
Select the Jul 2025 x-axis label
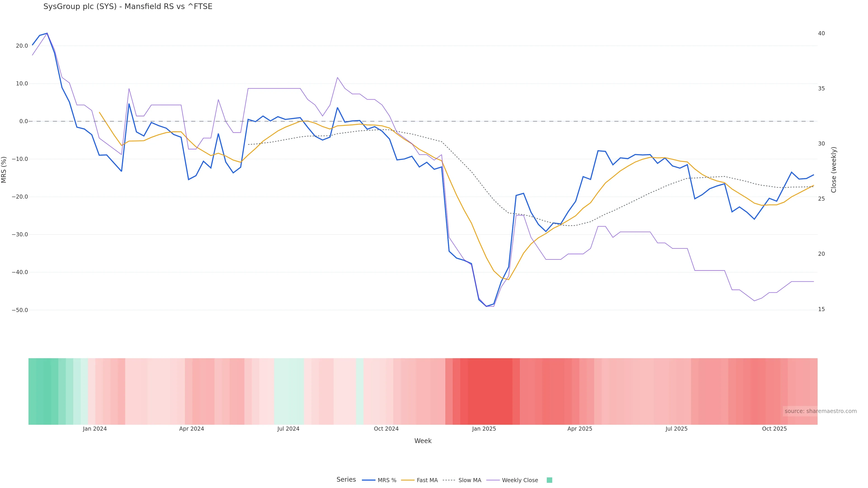(x=676, y=429)
